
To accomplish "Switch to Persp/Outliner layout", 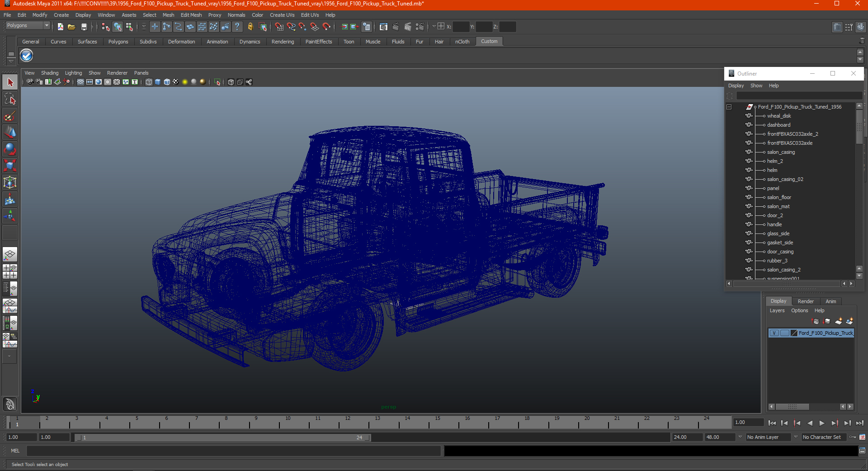I will (10, 289).
